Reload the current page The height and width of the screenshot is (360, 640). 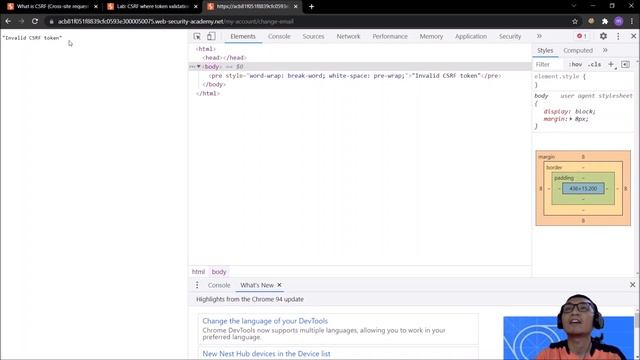click(x=35, y=21)
